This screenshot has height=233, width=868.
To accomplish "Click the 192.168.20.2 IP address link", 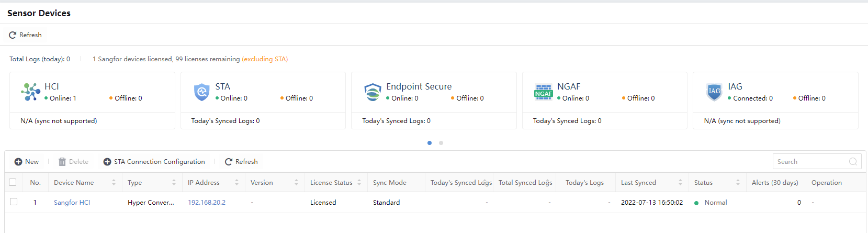I will tap(207, 203).
